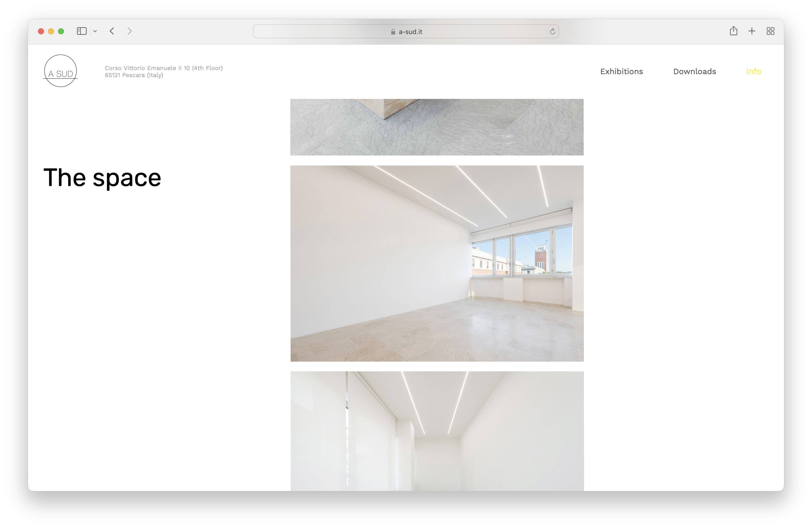Open the white corridor photo
The height and width of the screenshot is (528, 812).
point(437,431)
